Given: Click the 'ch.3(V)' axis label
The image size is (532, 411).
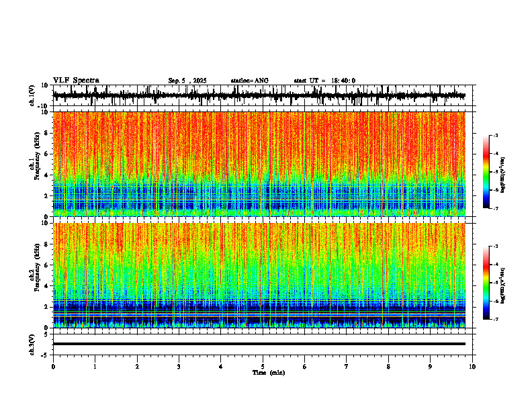Looking at the screenshot, I should point(32,345).
